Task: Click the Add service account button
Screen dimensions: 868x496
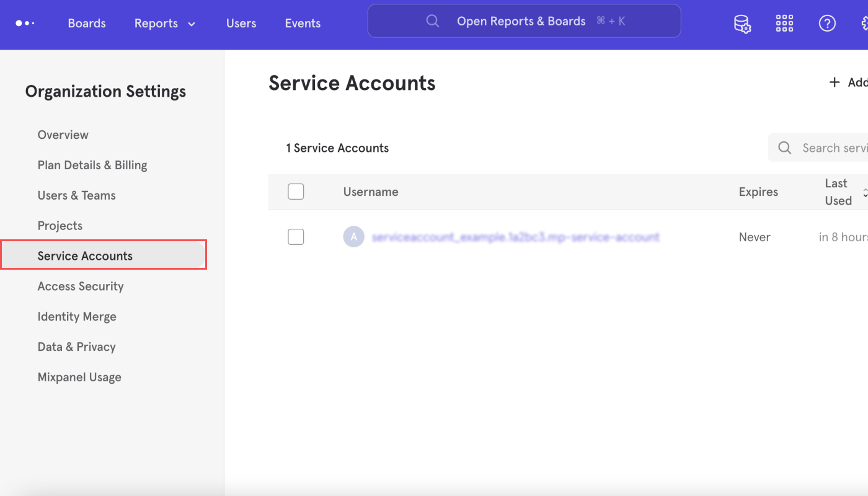Action: tap(848, 82)
